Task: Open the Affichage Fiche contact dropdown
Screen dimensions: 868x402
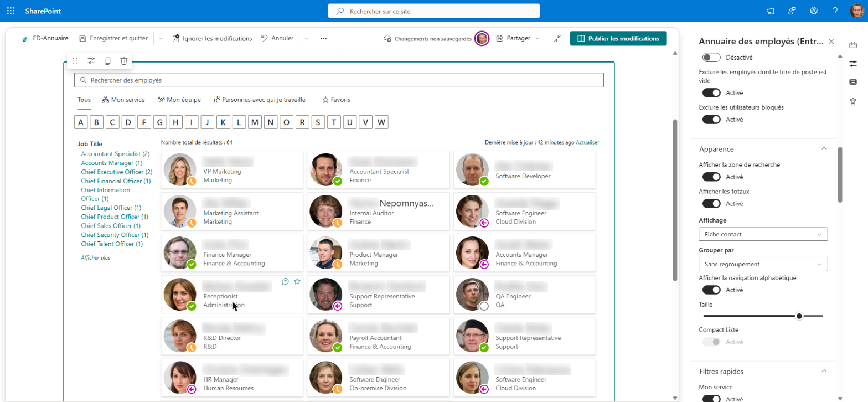Action: tap(763, 234)
